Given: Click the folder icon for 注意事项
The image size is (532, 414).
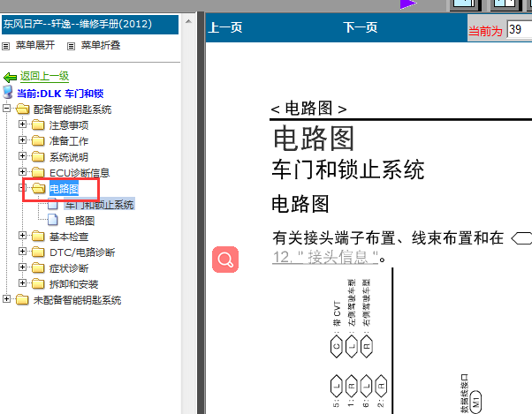Looking at the screenshot, I should tap(38, 125).
